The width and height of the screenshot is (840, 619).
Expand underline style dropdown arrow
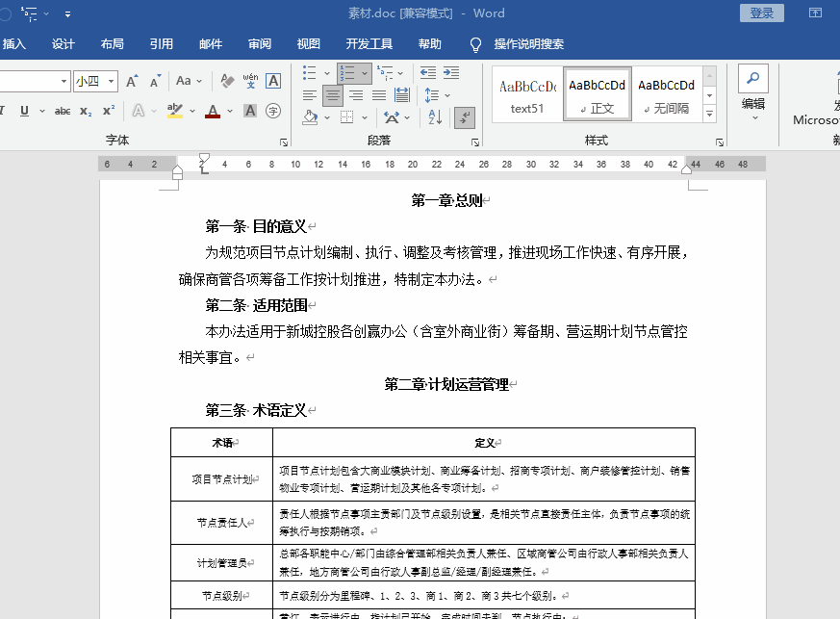tap(41, 111)
